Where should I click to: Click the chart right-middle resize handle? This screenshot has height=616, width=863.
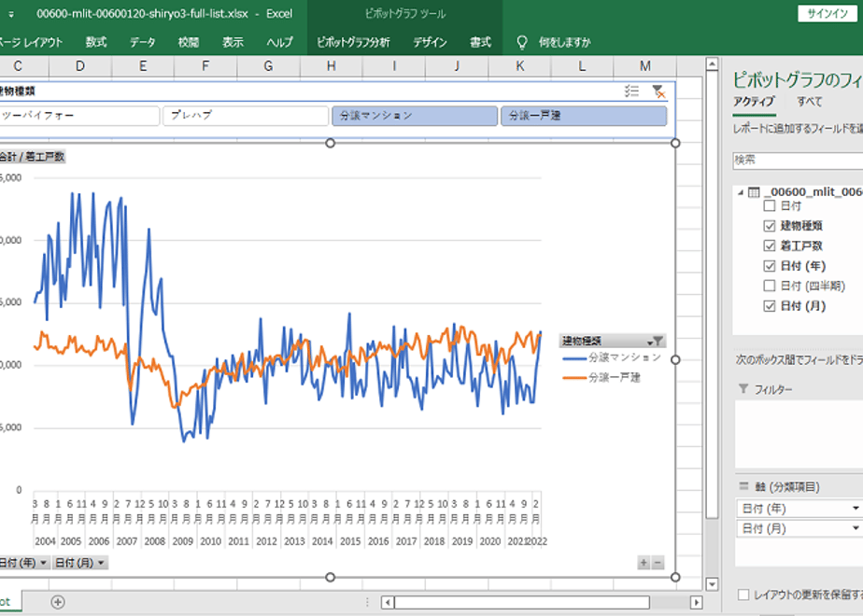675,359
